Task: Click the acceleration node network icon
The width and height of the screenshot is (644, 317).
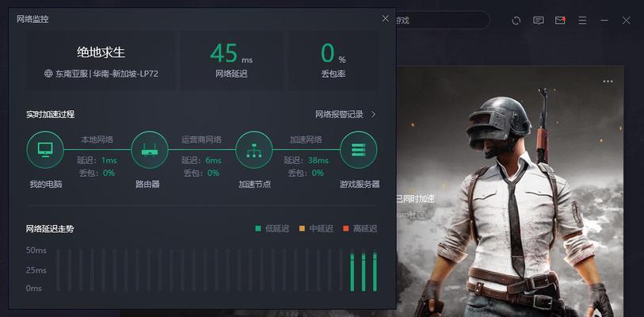Action: click(x=254, y=150)
